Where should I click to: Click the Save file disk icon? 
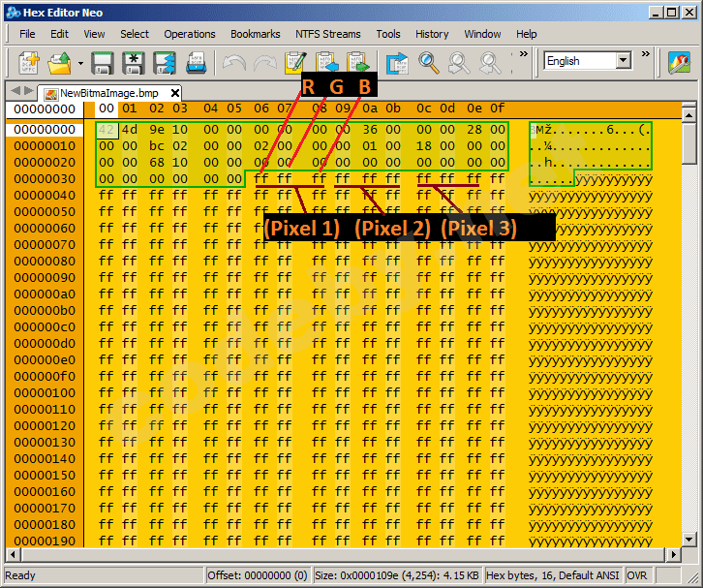103,63
